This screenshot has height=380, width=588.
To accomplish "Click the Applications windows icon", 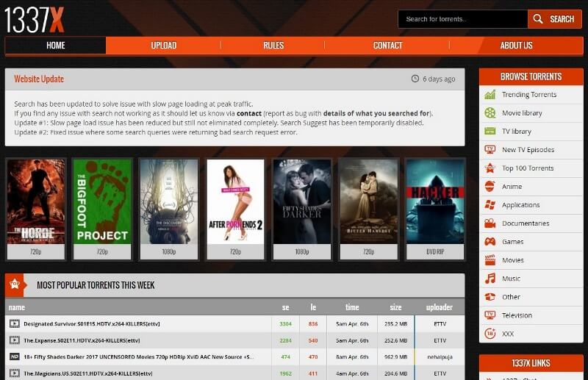I will click(490, 205).
